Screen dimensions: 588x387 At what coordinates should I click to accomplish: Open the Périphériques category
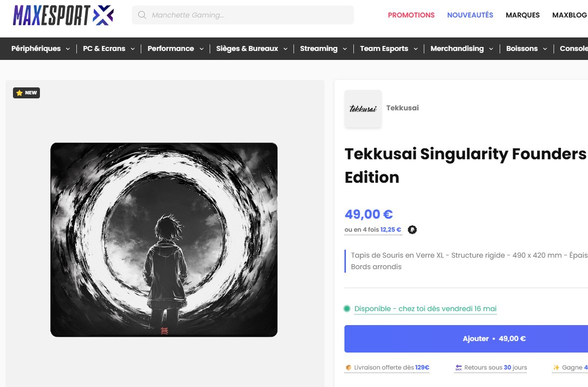coord(36,48)
